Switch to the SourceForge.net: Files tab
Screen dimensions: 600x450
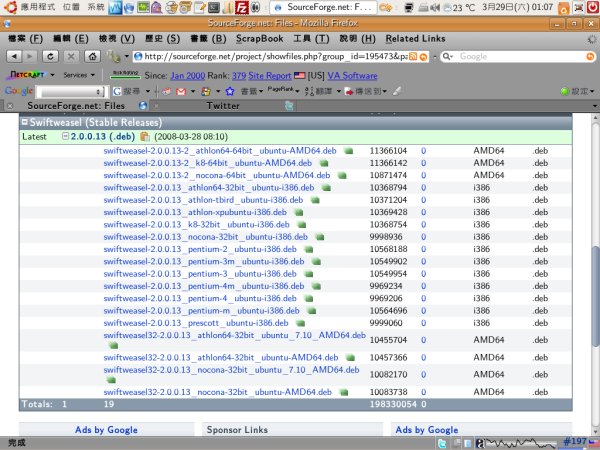pyautogui.click(x=76, y=106)
